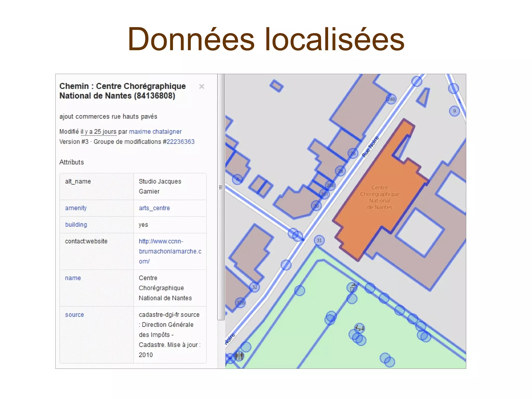Click house number node 26
Image resolution: width=532 pixels, height=399 pixels.
tap(353, 153)
